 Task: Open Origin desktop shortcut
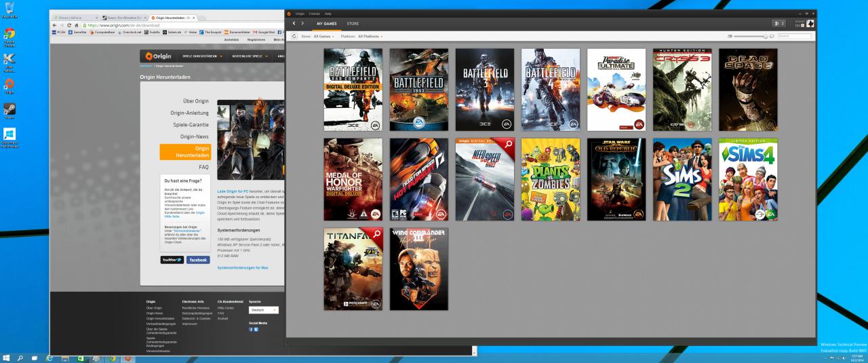point(9,86)
